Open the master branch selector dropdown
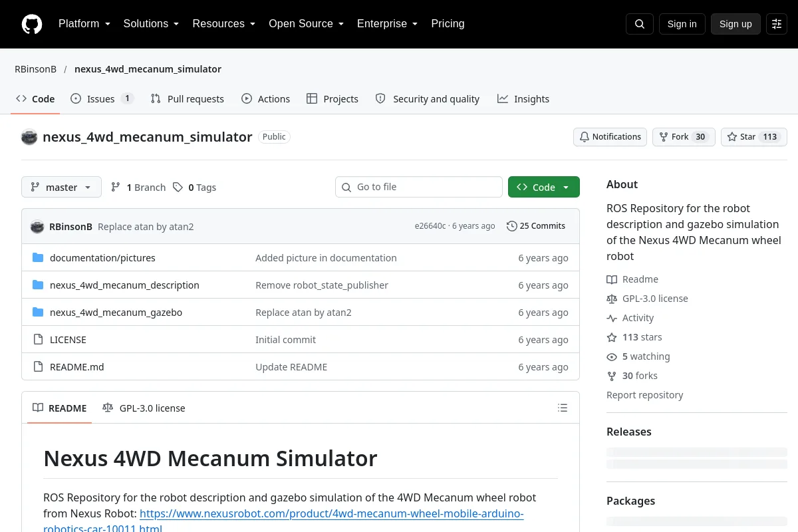Image resolution: width=798 pixels, height=532 pixels. [61, 188]
